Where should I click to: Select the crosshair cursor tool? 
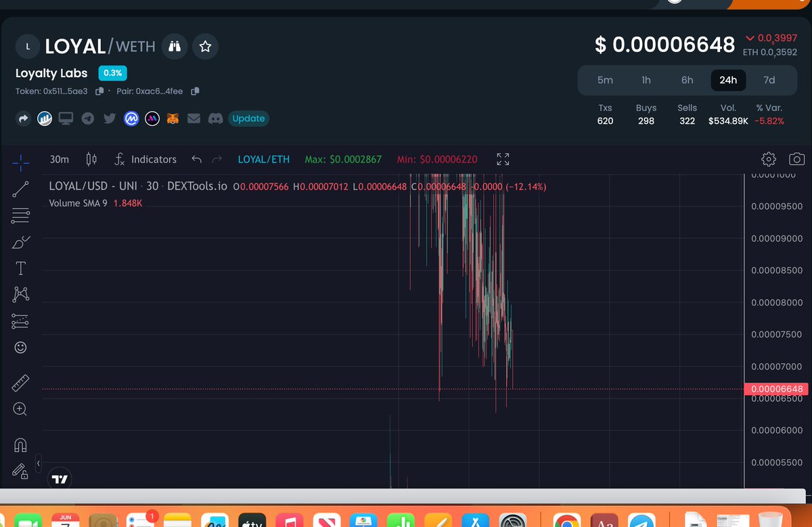click(x=20, y=162)
